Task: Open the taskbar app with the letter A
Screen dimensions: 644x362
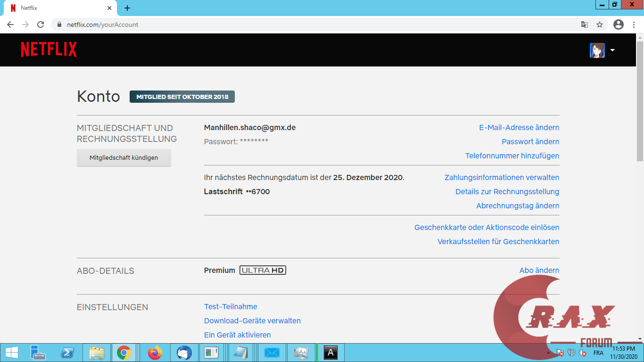Action: point(330,353)
